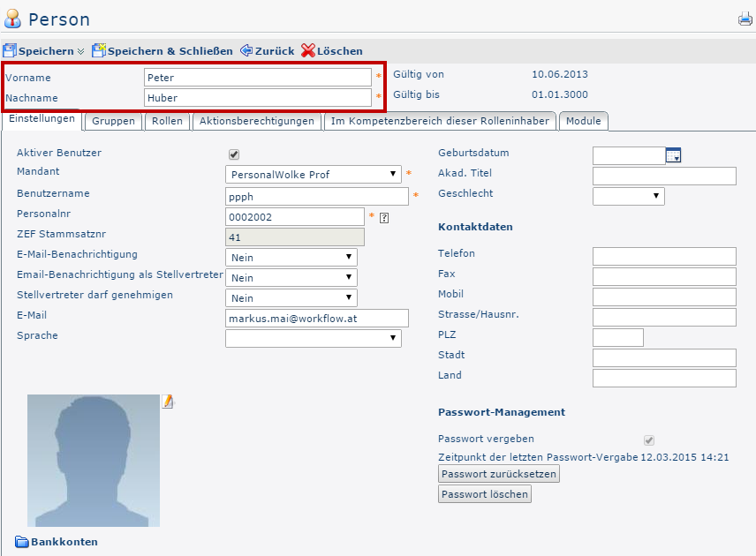Click the blue Zurück arrow icon
This screenshot has height=556, width=756.
(246, 50)
